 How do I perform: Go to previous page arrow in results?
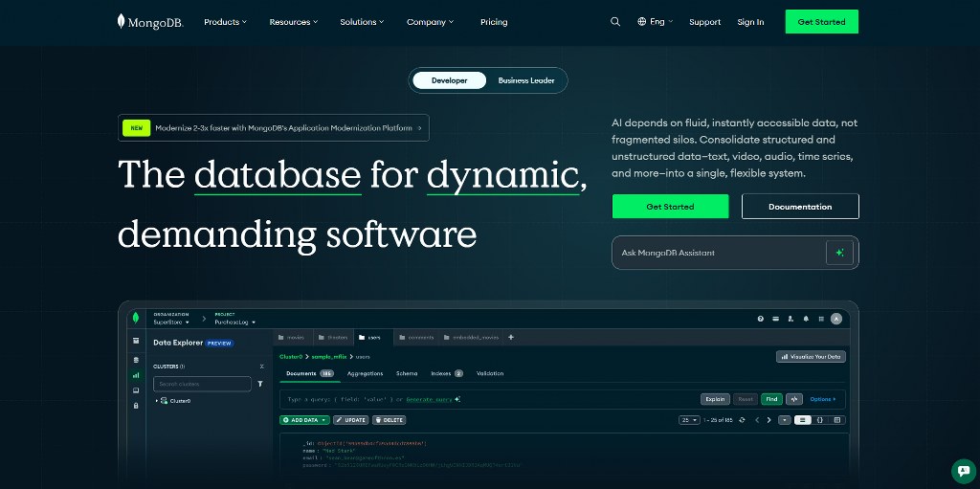pos(757,420)
